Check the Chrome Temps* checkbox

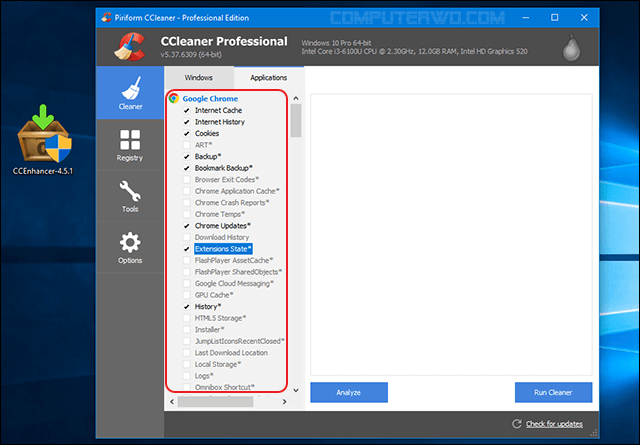click(187, 214)
